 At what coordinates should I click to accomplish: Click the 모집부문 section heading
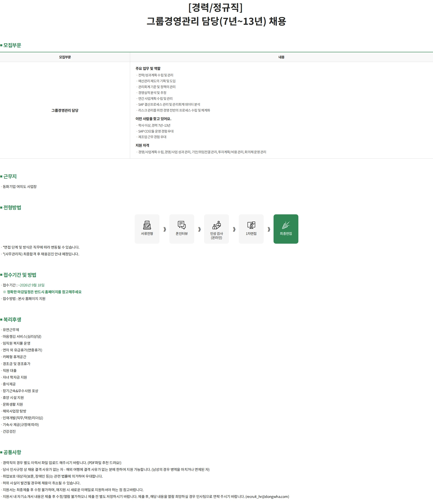tap(12, 45)
